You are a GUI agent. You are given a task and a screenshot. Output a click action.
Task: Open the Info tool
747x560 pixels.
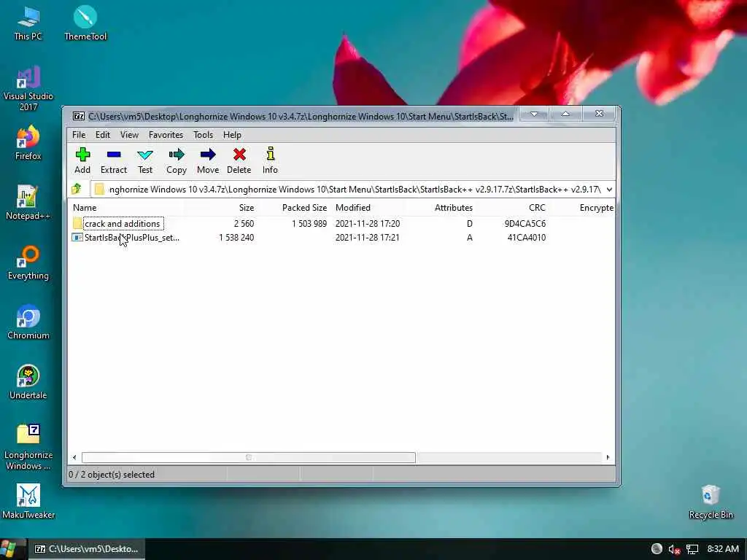click(x=270, y=153)
